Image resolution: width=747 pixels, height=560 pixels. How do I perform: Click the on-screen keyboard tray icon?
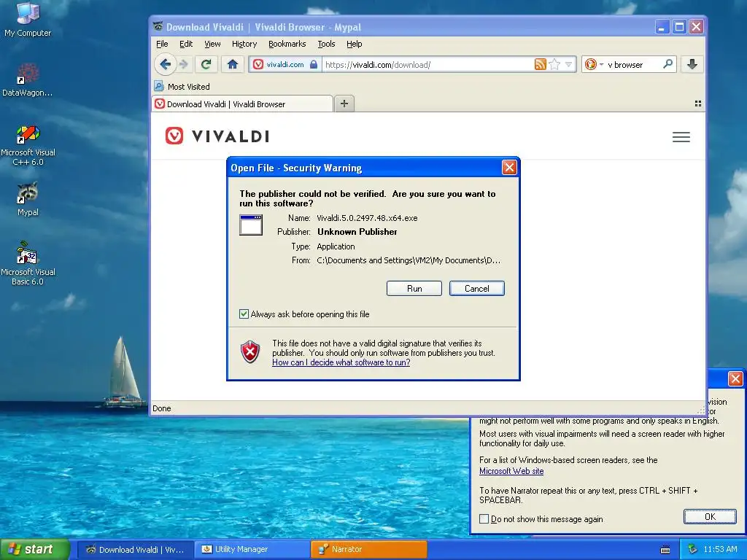click(665, 550)
